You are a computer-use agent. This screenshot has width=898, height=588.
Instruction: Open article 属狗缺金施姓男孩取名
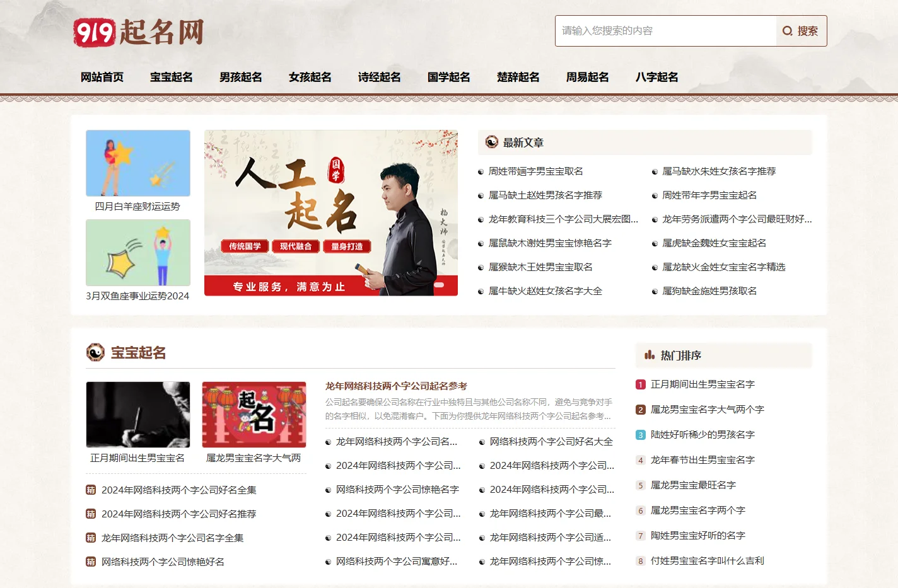click(x=709, y=291)
